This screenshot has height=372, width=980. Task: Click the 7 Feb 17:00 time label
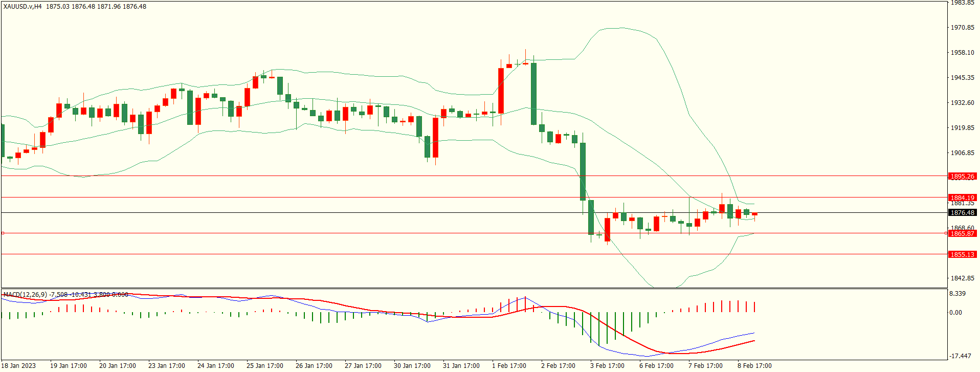point(705,366)
